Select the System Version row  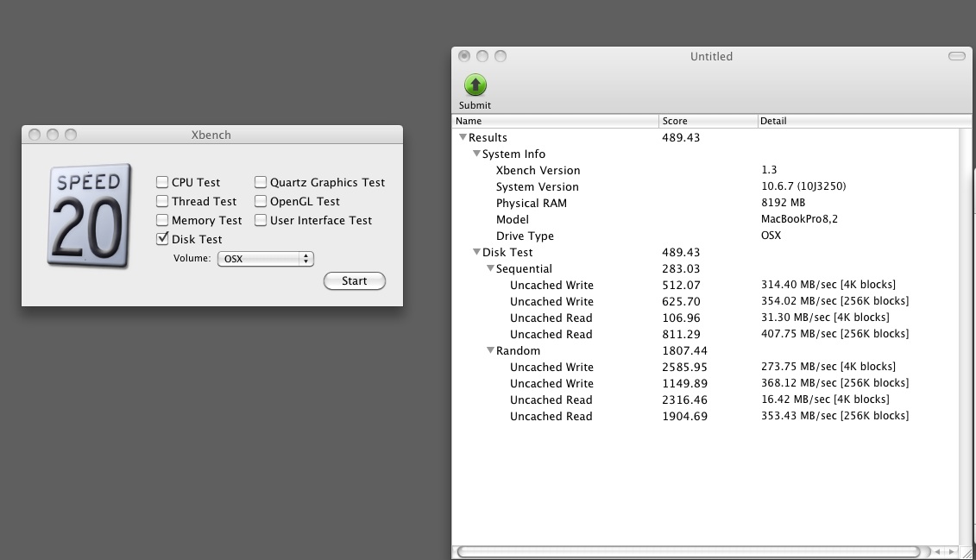[705, 186]
